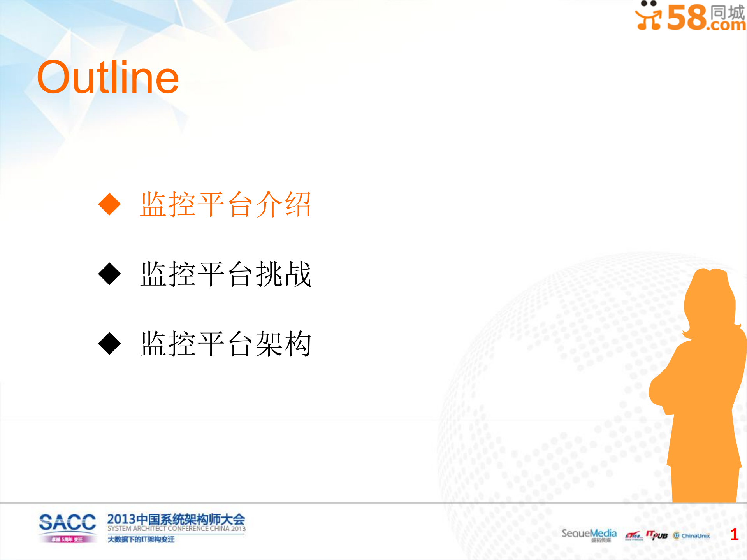The height and width of the screenshot is (560, 747).
Task: Select the 监控平台架构 outline entry
Action: click(226, 344)
